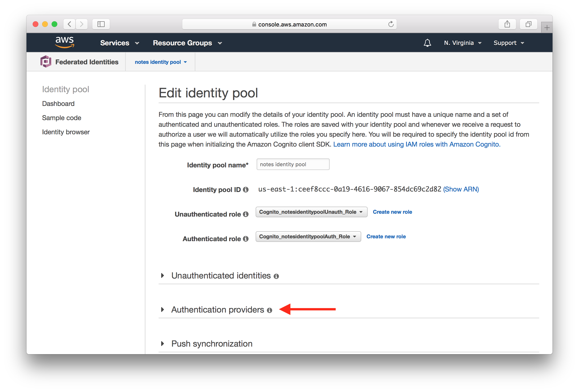
Task: Open the notifications bell
Action: (427, 43)
